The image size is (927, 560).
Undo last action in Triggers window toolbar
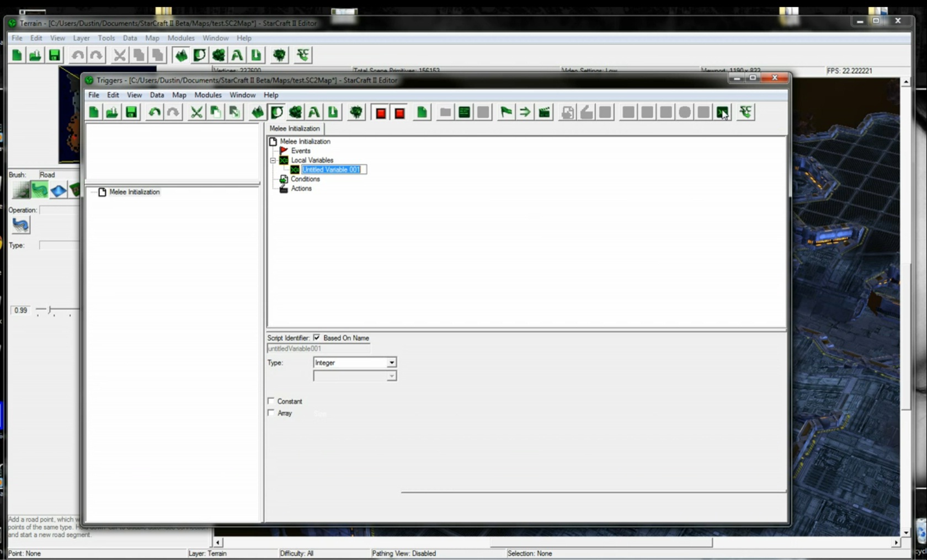click(154, 113)
